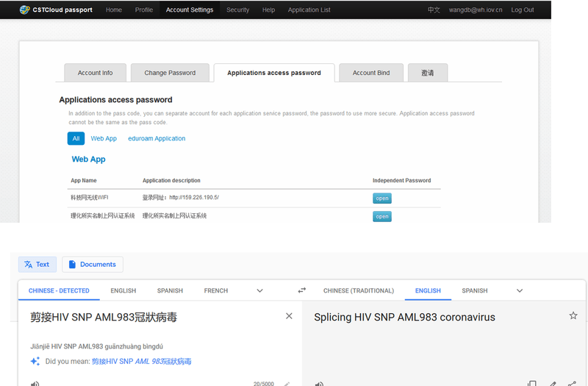
Task: Listen to the source text
Action: (35, 383)
